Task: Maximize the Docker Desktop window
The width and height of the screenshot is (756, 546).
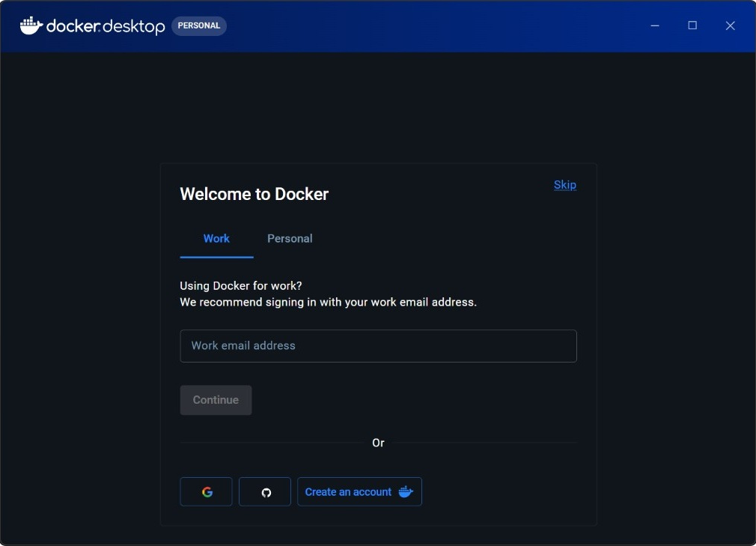Action: 692,25
